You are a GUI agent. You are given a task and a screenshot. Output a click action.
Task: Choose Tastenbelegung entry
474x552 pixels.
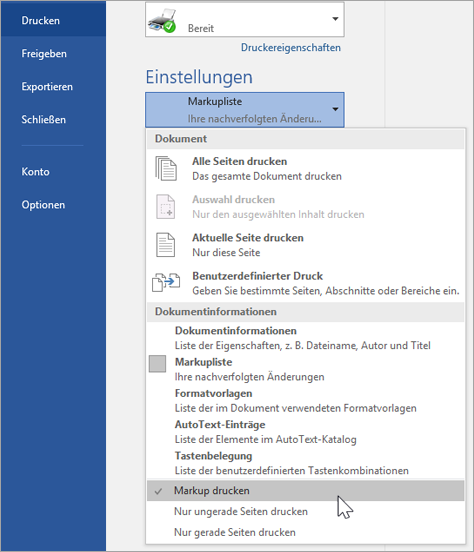point(305,463)
